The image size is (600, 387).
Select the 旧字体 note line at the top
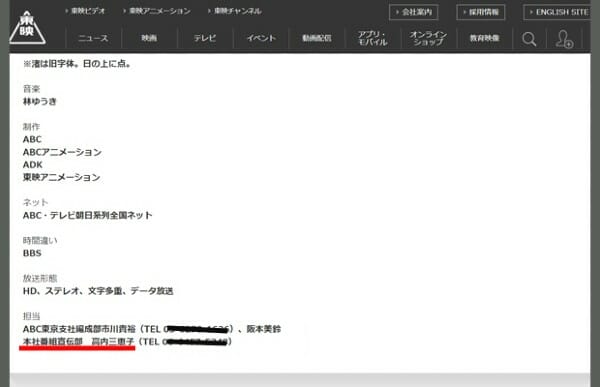(x=77, y=64)
